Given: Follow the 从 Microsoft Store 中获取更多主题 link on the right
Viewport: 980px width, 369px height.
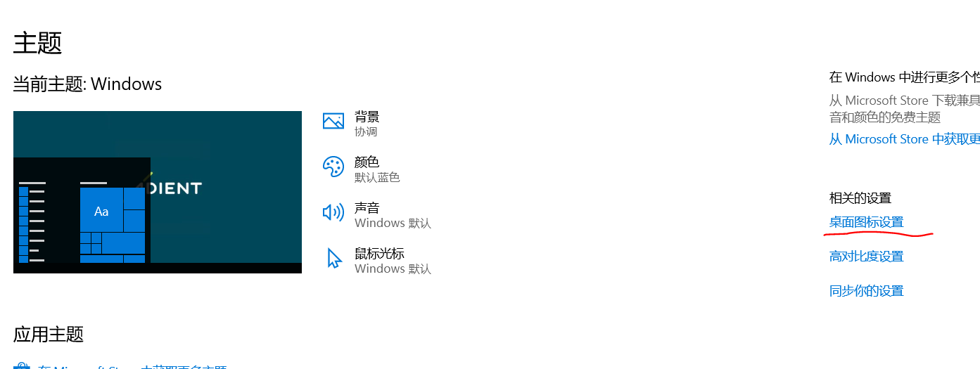Looking at the screenshot, I should (905, 139).
